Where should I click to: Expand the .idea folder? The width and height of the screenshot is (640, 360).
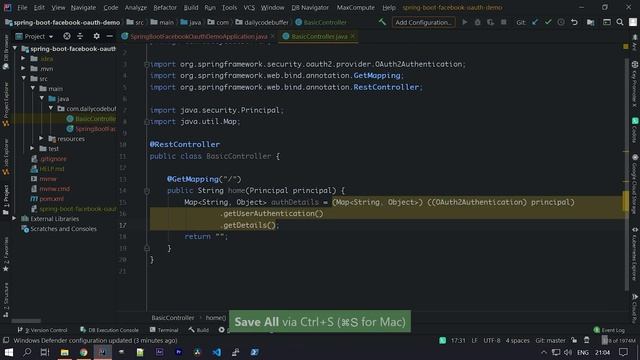23,59
